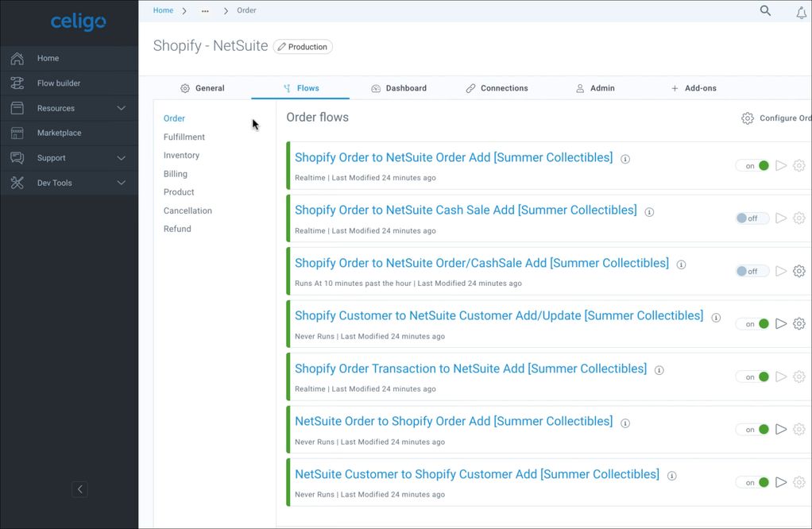
Task: Click the Celigo logo
Action: (x=78, y=21)
